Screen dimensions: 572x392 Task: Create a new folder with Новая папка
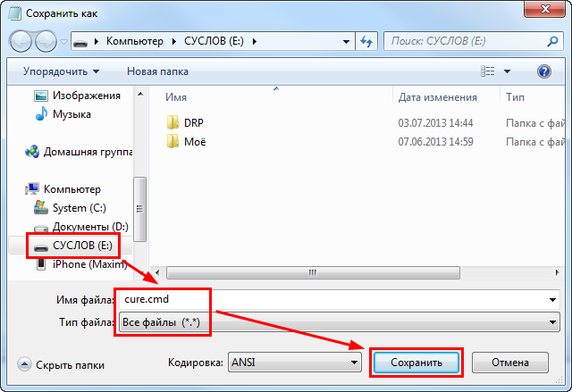click(157, 71)
